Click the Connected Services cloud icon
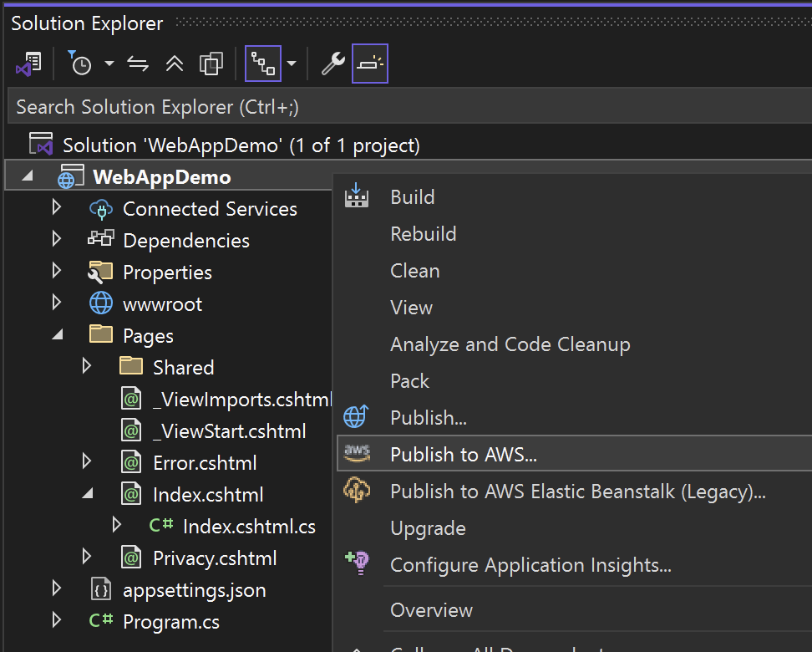Screen dimensions: 812x652 click(x=101, y=209)
